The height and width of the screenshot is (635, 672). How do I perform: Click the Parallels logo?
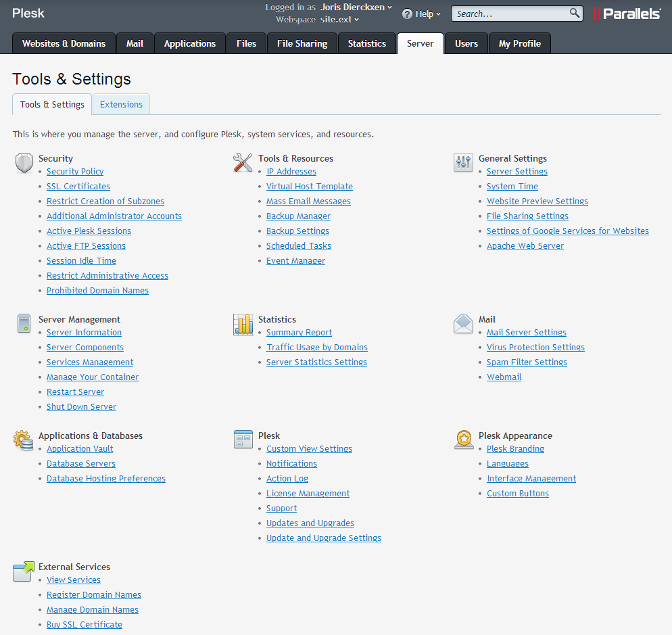tap(627, 14)
